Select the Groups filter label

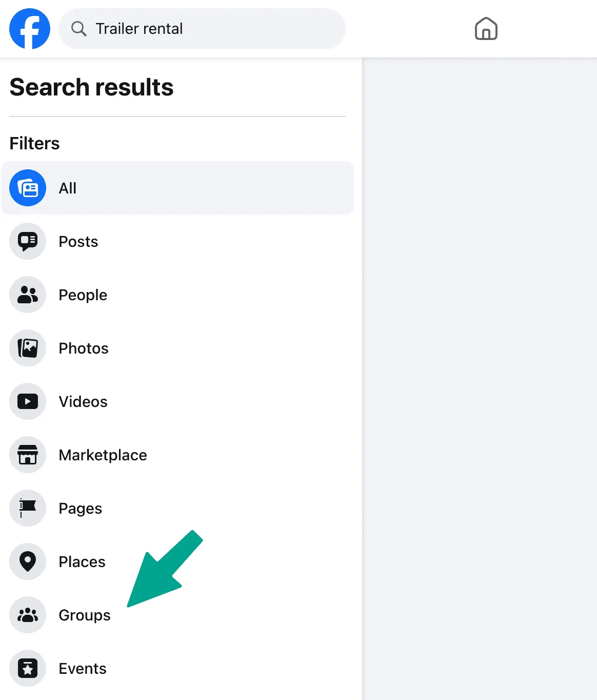(x=85, y=615)
